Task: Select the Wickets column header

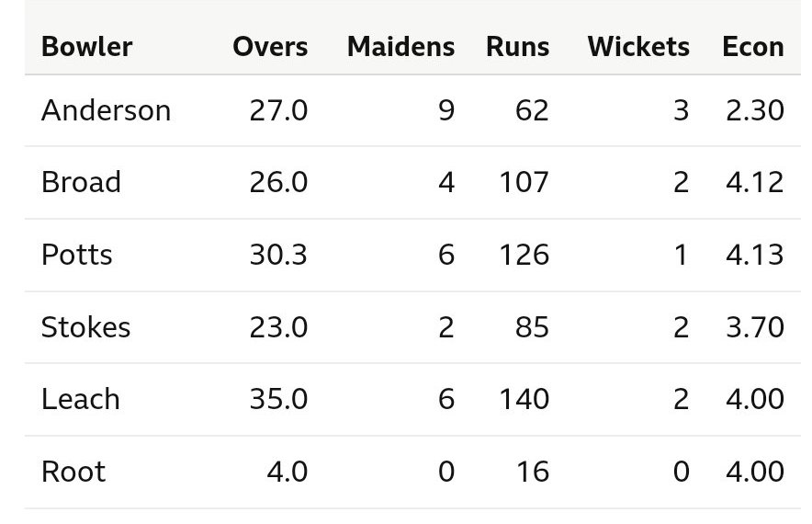Action: 638,47
